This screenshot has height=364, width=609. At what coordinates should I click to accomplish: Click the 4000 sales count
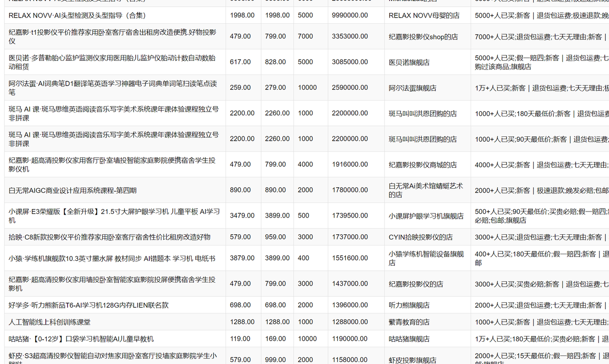(x=305, y=164)
